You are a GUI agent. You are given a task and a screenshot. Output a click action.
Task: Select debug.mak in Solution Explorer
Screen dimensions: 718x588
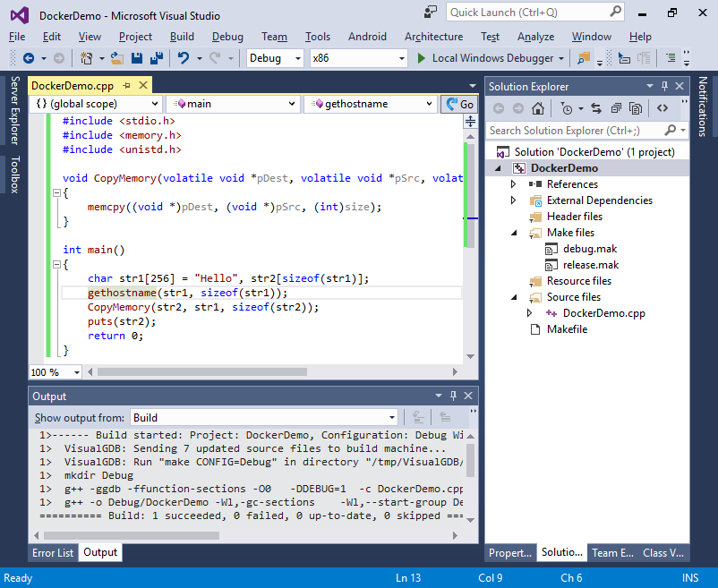pyautogui.click(x=590, y=249)
